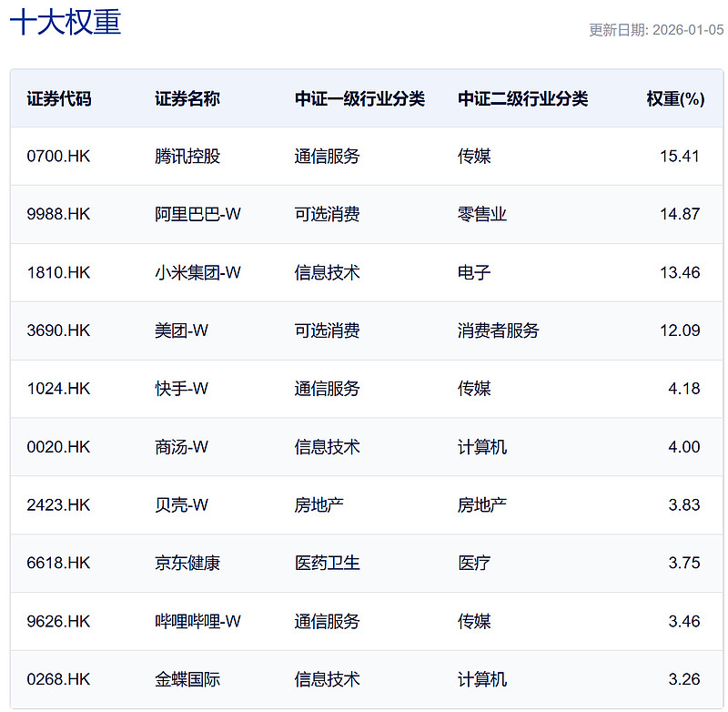
Task: Click the 中证一级行业分类 column header
Action: coord(359,98)
